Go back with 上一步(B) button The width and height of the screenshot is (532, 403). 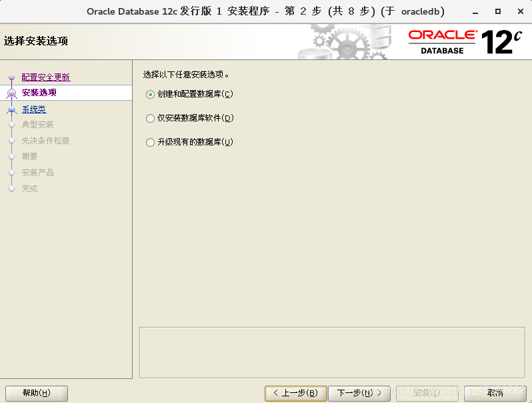296,393
